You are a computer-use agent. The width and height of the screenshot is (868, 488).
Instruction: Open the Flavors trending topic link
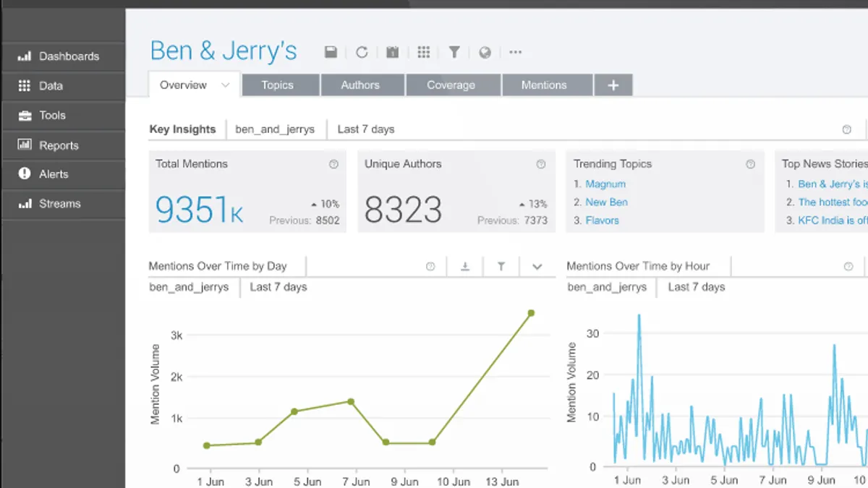pos(602,221)
